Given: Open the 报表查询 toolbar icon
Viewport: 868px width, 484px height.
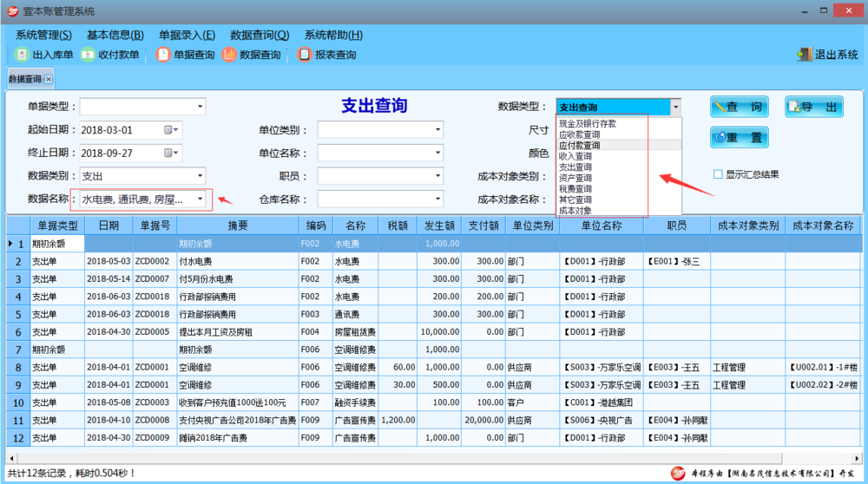Looking at the screenshot, I should pyautogui.click(x=305, y=54).
